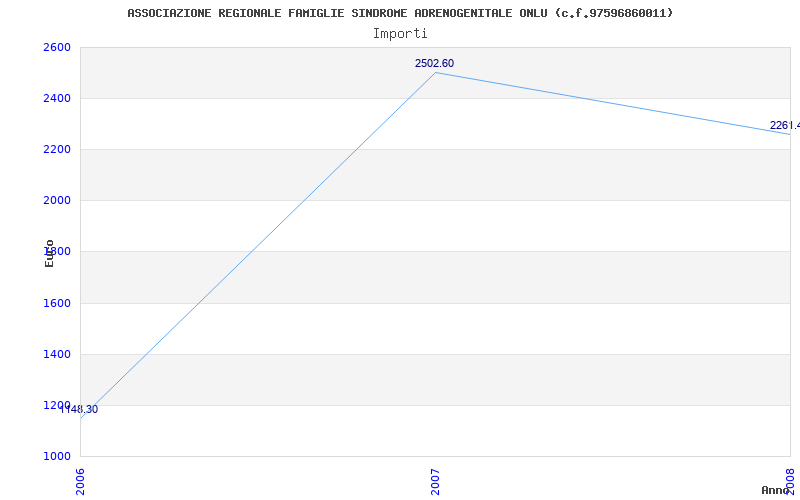800x500 pixels.
Task: Click the 2600 y-axis tick label
Action: [x=57, y=47]
